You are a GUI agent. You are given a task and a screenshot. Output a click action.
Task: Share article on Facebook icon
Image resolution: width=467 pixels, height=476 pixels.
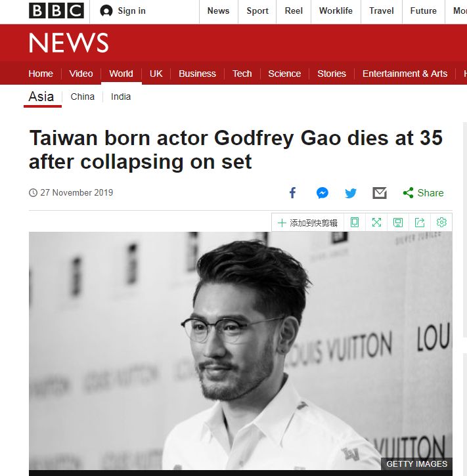pyautogui.click(x=292, y=193)
